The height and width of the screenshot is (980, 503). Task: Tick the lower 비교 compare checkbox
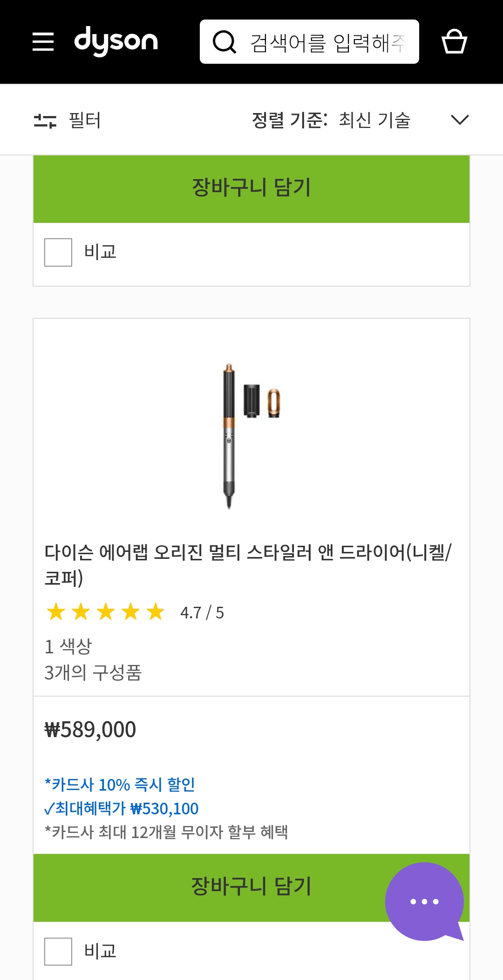[x=58, y=952]
